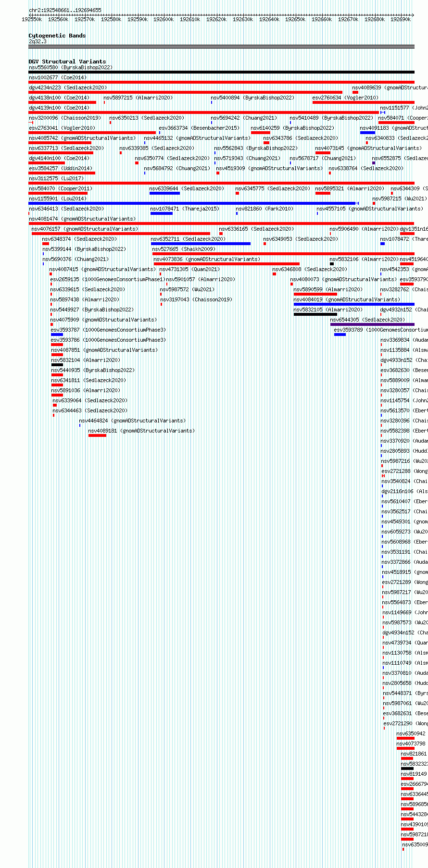
Task: Open nsv4465132 gnomAD variant label
Action: click(197, 138)
